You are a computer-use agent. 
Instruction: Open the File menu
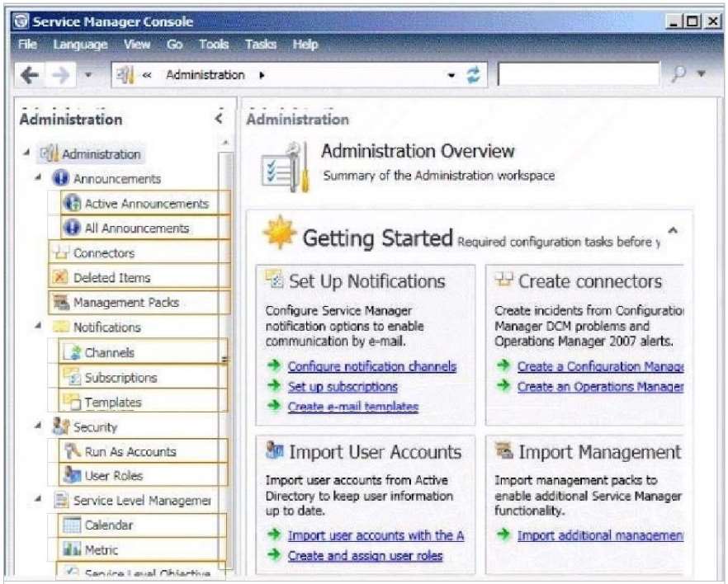pyautogui.click(x=27, y=45)
